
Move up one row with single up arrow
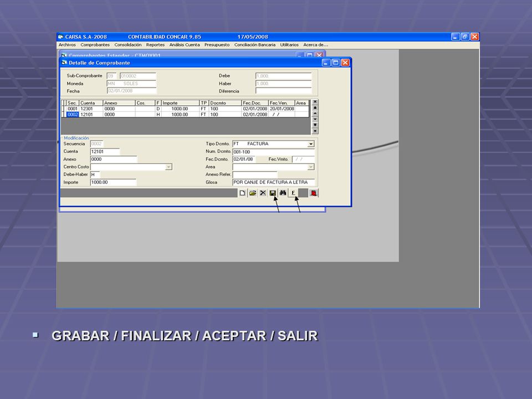315,113
